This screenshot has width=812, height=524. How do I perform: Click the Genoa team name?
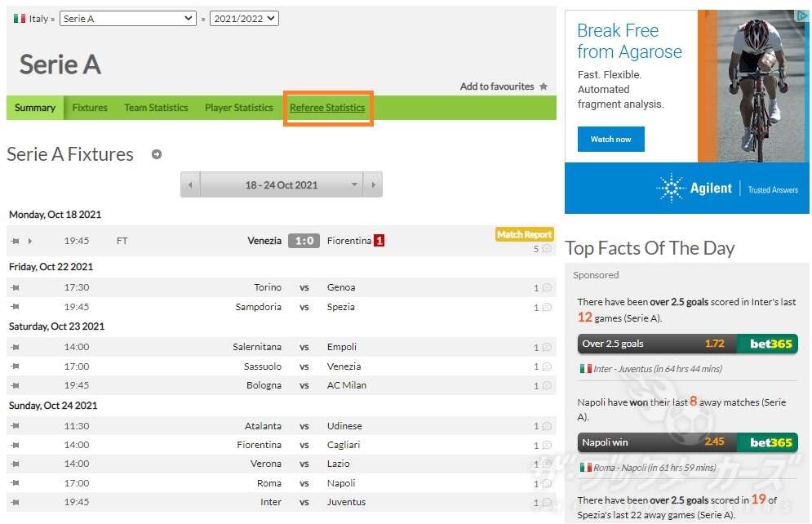pyautogui.click(x=341, y=287)
